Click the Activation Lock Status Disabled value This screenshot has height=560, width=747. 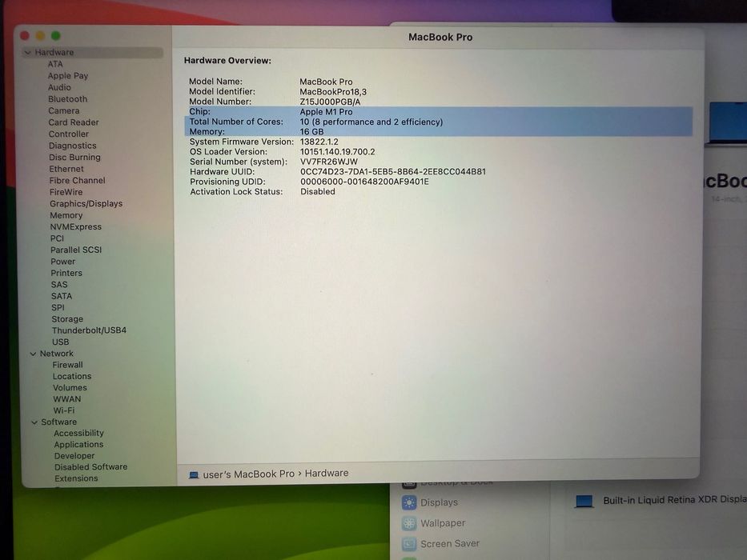[x=318, y=192]
